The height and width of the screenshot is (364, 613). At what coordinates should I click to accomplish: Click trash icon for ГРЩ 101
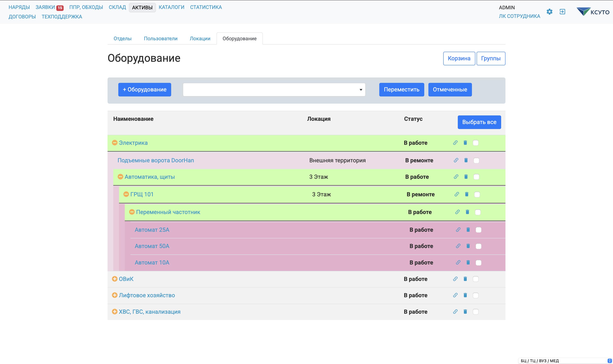pos(467,194)
